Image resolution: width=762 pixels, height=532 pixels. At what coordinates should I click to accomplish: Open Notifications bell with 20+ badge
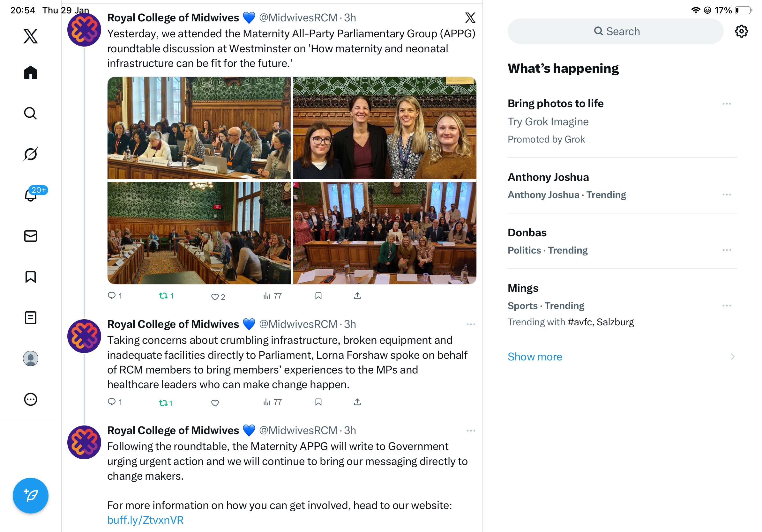pyautogui.click(x=31, y=195)
